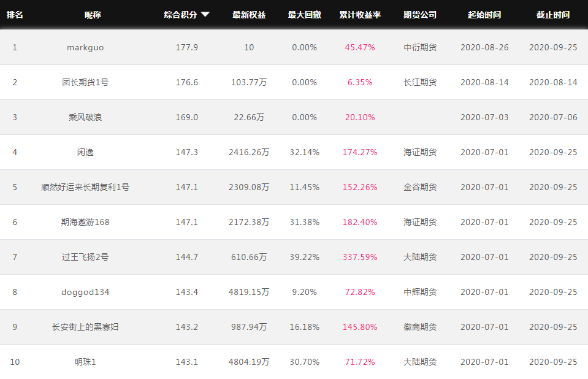Select the 徽商期货 company cell
Viewport: 588px width, 379px height.
[420, 327]
